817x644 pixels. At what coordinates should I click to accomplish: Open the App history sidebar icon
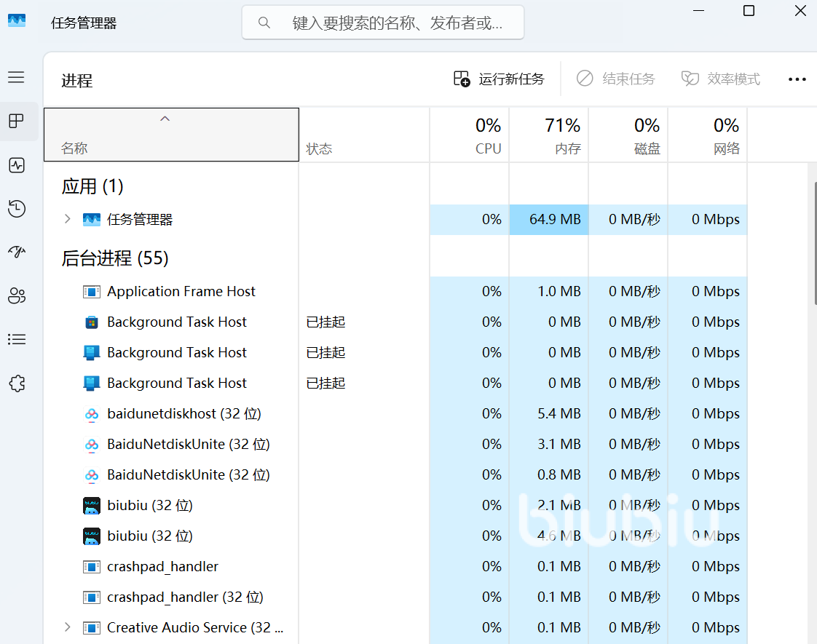pyautogui.click(x=16, y=209)
